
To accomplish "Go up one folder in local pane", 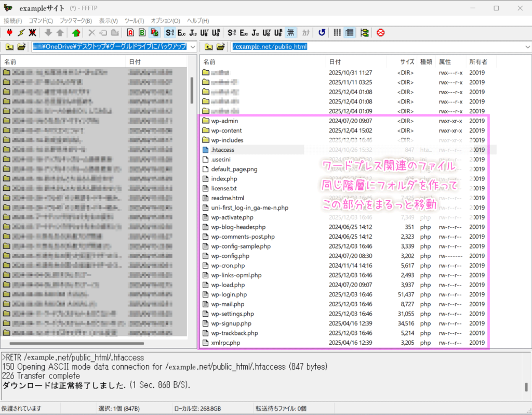I will 9,47.
